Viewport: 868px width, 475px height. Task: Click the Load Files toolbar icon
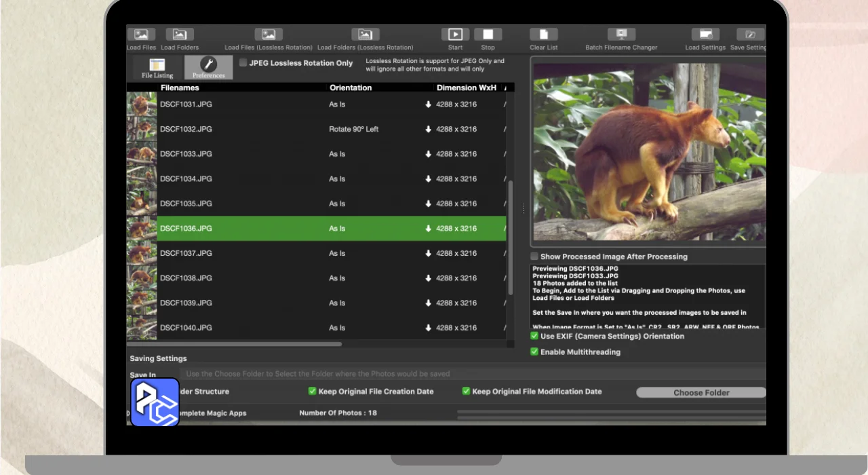click(141, 35)
